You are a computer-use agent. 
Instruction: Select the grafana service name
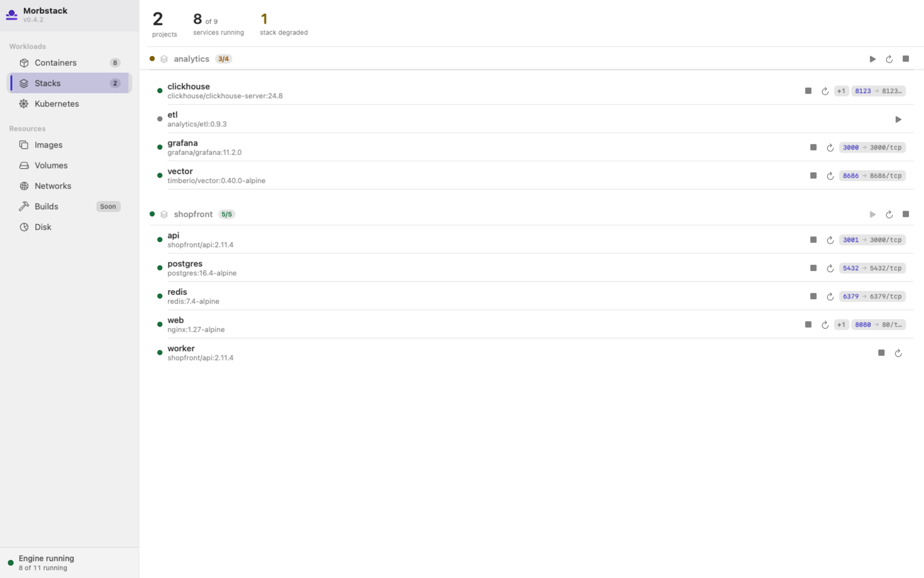point(182,143)
